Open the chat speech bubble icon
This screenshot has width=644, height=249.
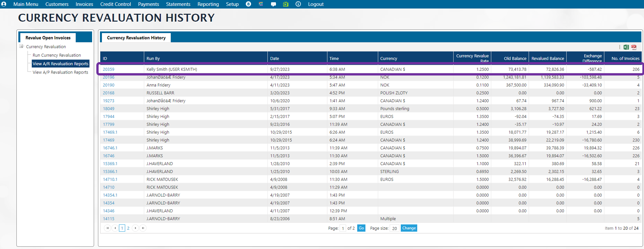tap(273, 4)
